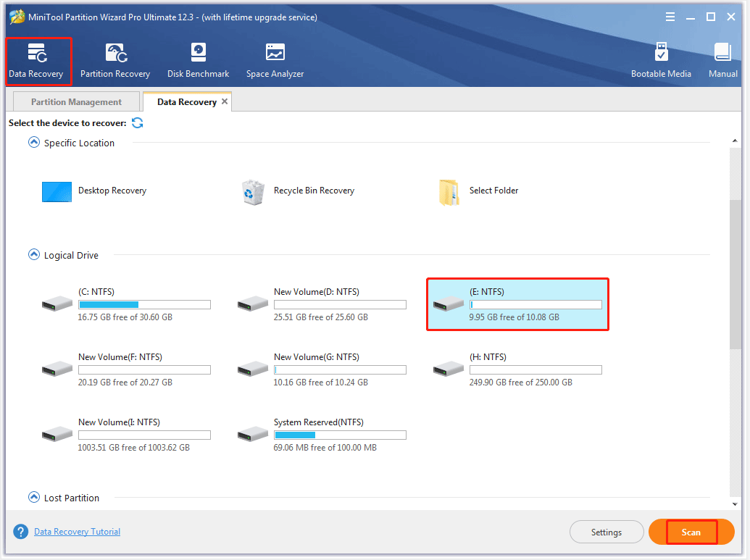Select New Volume D: drive icon
Viewport: 750px width, 560px height.
(x=253, y=304)
